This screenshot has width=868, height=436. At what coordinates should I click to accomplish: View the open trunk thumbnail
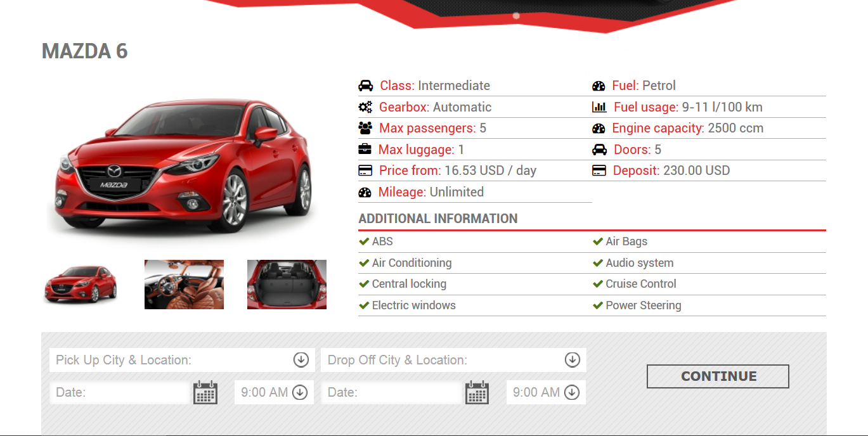click(x=287, y=285)
